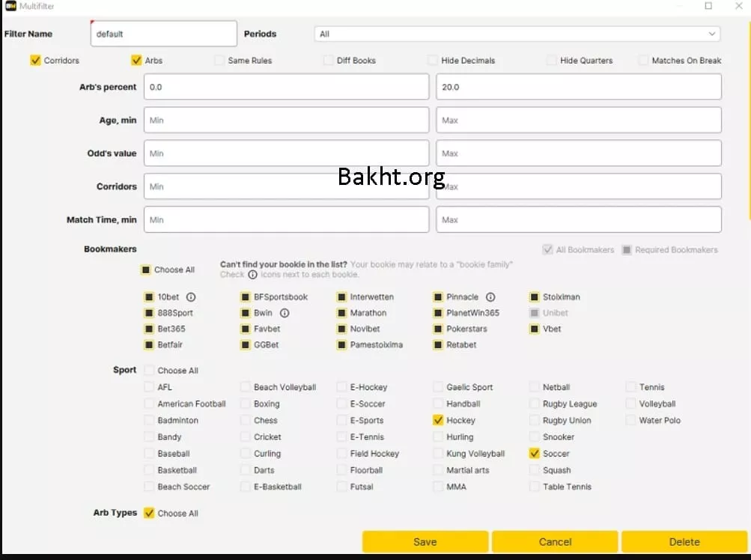
Task: Click the Delete button
Action: 684,542
